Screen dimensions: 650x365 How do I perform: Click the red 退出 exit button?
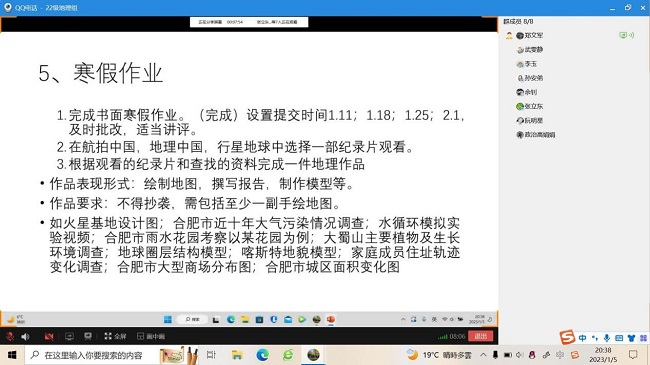[480, 336]
